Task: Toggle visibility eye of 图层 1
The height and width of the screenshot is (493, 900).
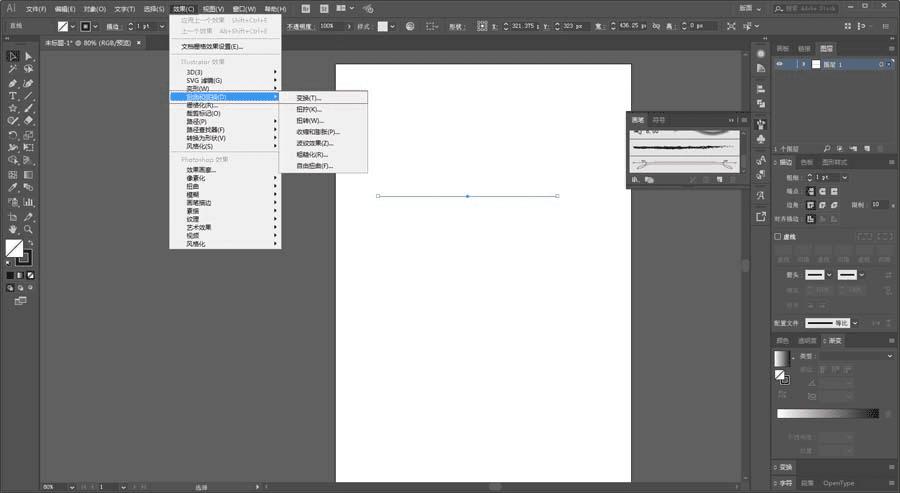Action: [x=781, y=64]
